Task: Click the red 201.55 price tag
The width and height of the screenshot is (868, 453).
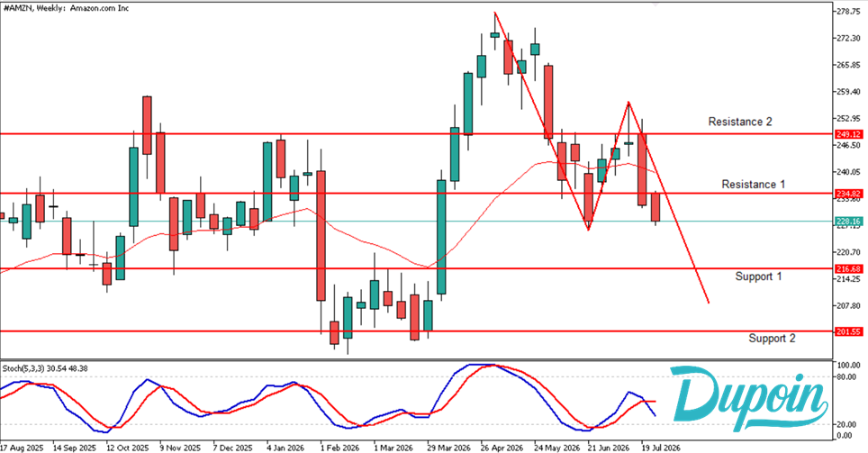Action: (848, 331)
